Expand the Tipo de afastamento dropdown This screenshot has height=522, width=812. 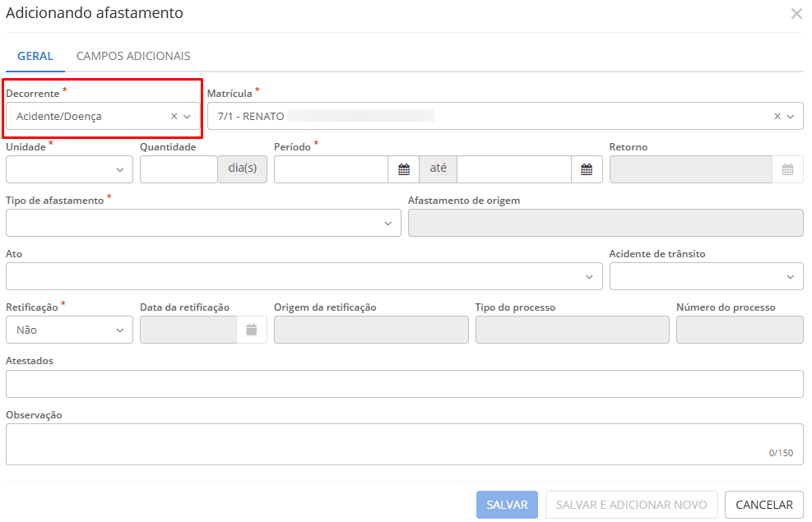click(x=388, y=223)
